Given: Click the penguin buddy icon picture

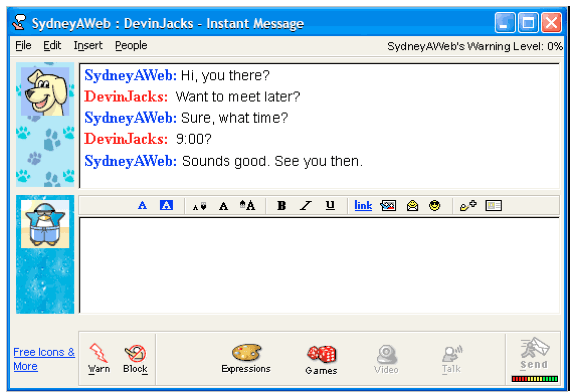Looking at the screenshot, I should (x=45, y=224).
